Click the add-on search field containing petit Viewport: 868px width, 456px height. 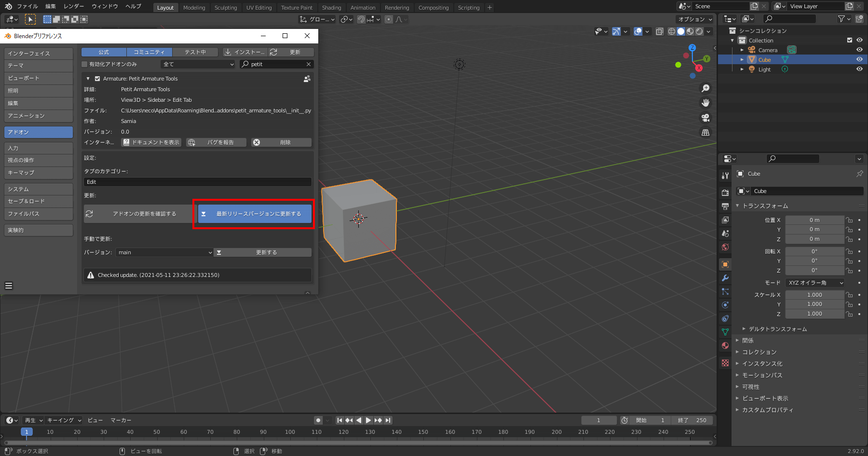tap(277, 64)
